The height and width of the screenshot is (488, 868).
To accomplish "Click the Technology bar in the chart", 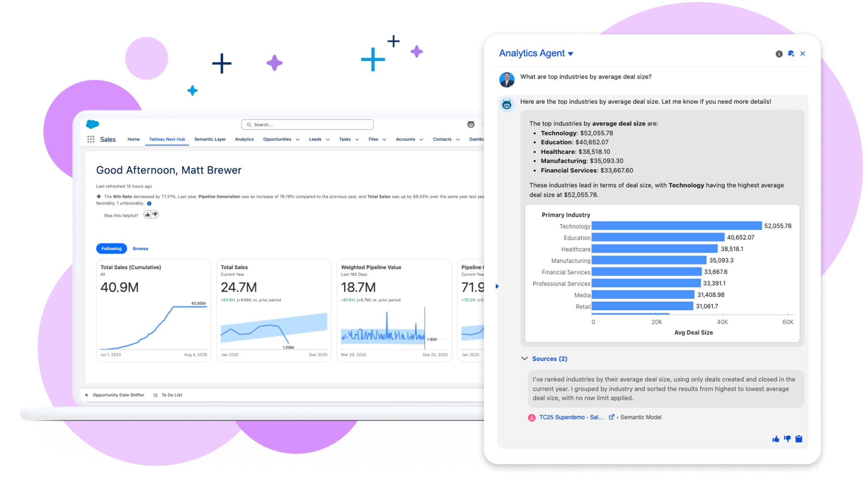I will 677,226.
